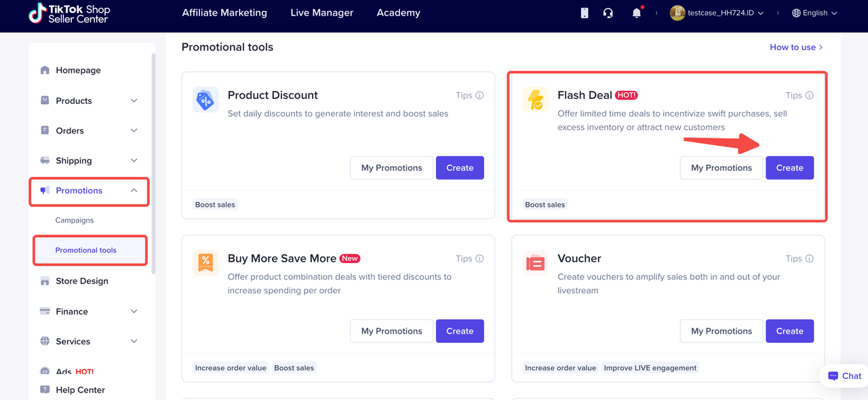The width and height of the screenshot is (868, 400).
Task: Click the Tips info icon on Product Discount
Action: (479, 96)
